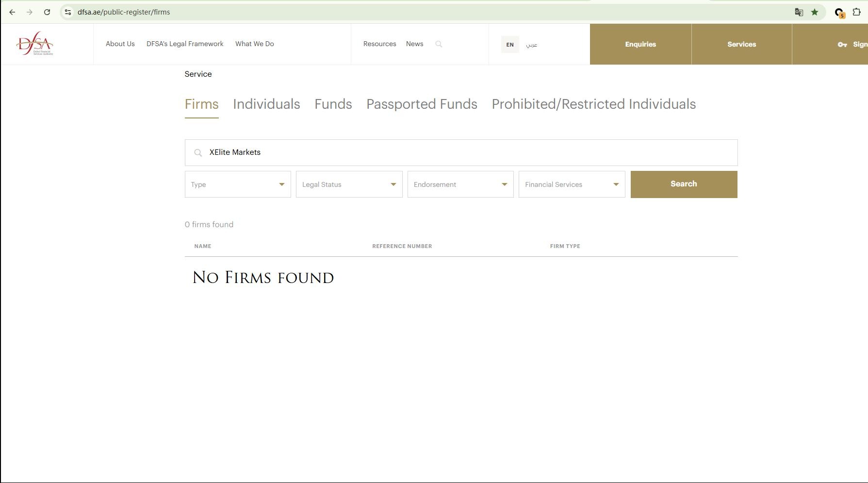Open the Enquiries button

tap(640, 44)
